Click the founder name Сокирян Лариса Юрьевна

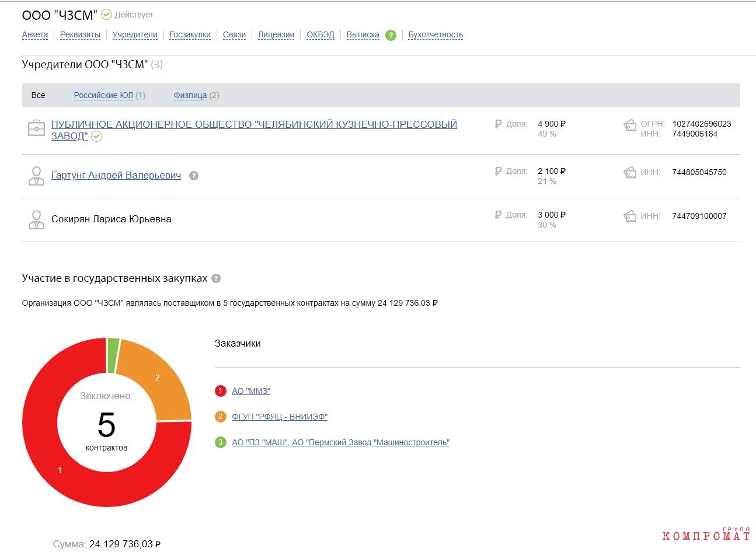point(112,219)
